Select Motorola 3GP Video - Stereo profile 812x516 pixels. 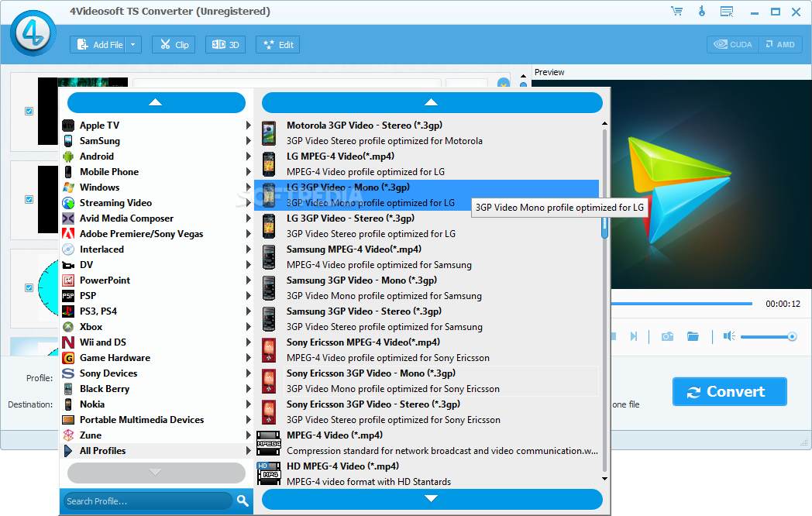[428, 133]
